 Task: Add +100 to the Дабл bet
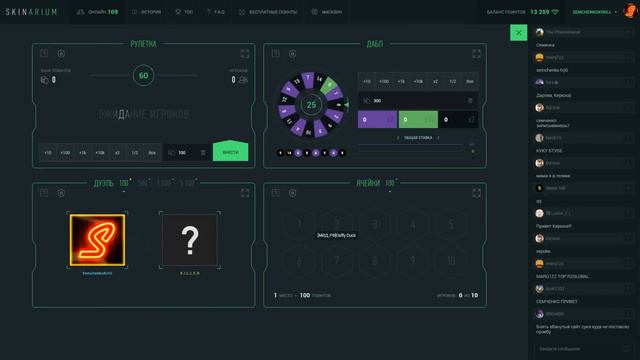coord(384,82)
